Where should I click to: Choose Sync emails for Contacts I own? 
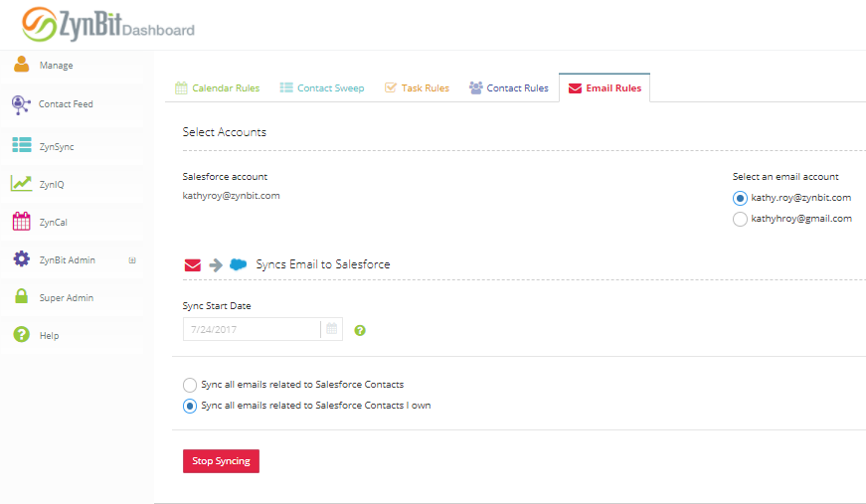pyautogui.click(x=190, y=407)
